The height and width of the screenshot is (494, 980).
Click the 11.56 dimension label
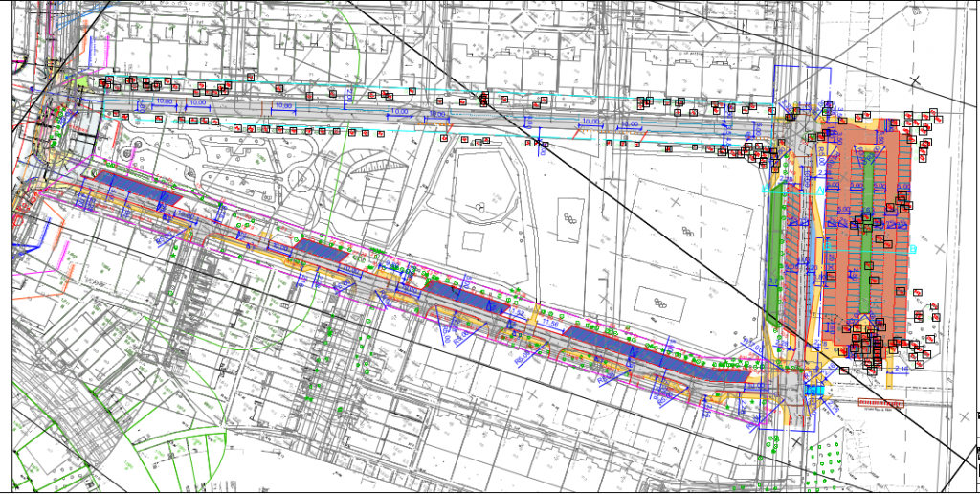tap(551, 325)
